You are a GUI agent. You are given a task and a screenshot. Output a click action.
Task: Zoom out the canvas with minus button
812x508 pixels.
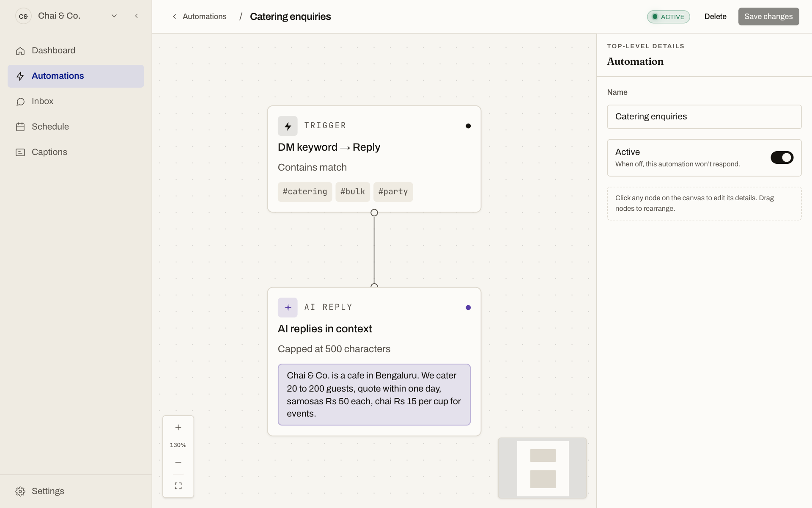click(178, 462)
